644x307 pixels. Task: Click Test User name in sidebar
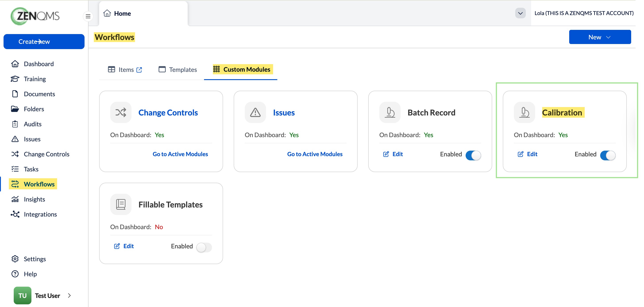(48, 295)
